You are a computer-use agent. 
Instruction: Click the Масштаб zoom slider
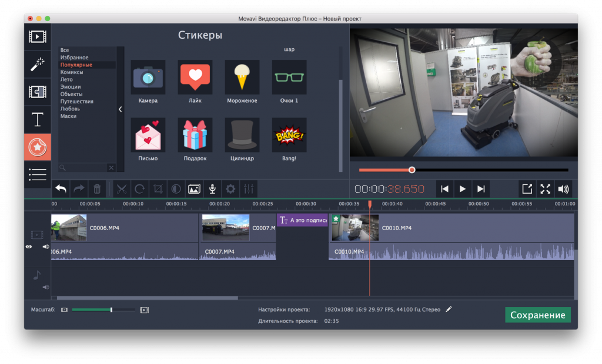[103, 310]
